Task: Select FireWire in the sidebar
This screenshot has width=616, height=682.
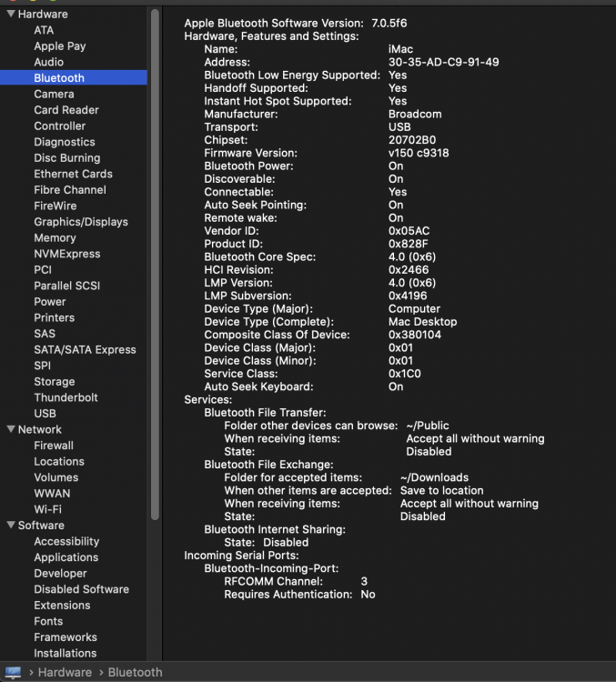Action: [x=56, y=206]
